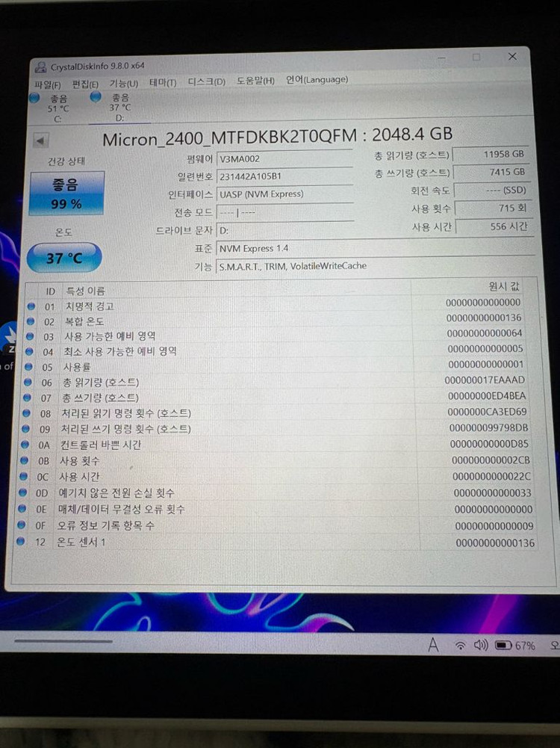
Task: Click the features field S.M.A.R.T., TRIM, VolatileWriteCache
Action: [x=375, y=266]
